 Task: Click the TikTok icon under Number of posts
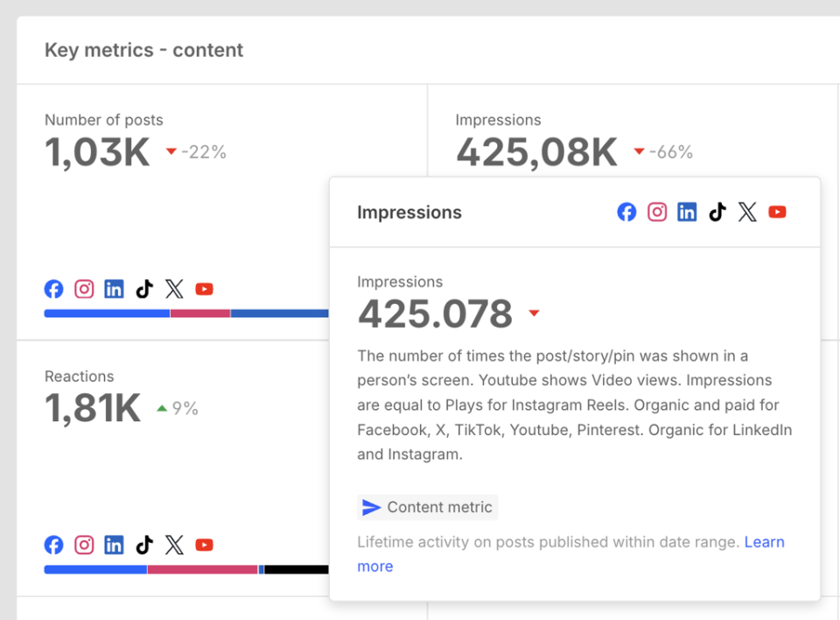point(144,289)
